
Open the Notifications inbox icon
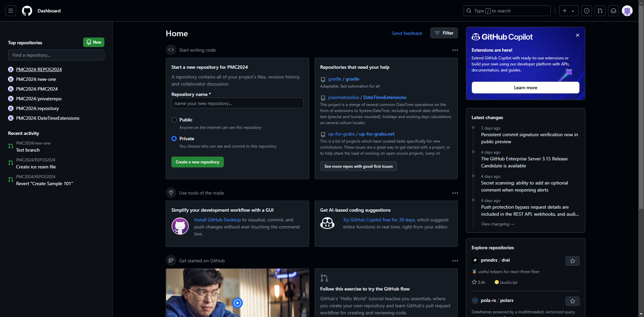pos(613,11)
